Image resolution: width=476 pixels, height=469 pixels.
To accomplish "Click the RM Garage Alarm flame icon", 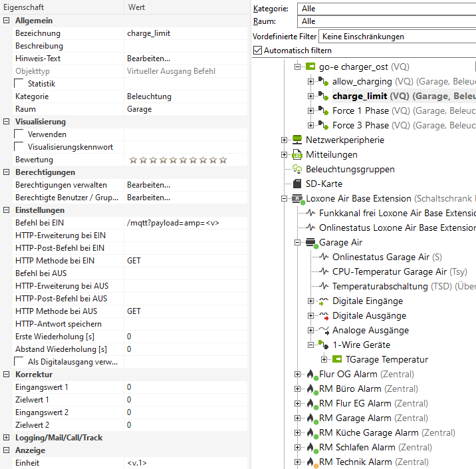I will (310, 418).
